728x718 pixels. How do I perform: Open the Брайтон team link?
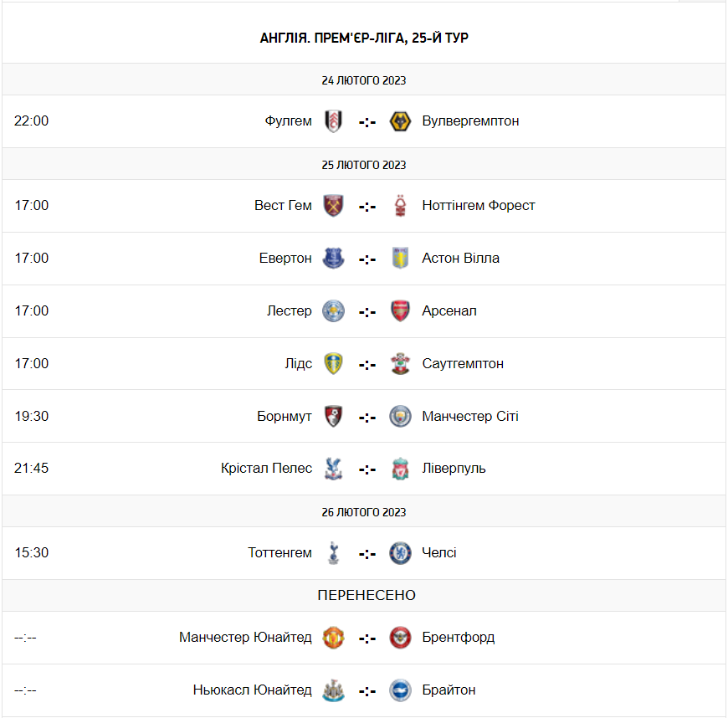449,690
